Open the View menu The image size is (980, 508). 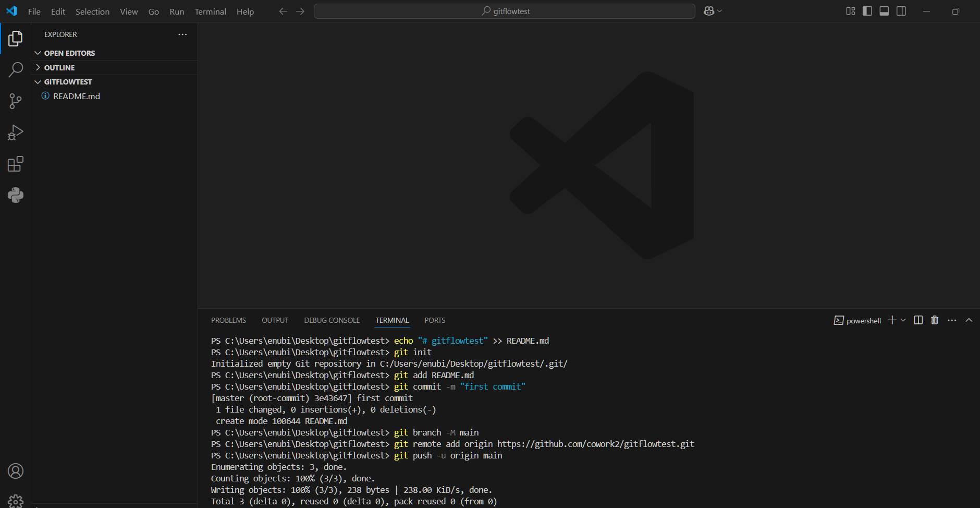pos(129,11)
